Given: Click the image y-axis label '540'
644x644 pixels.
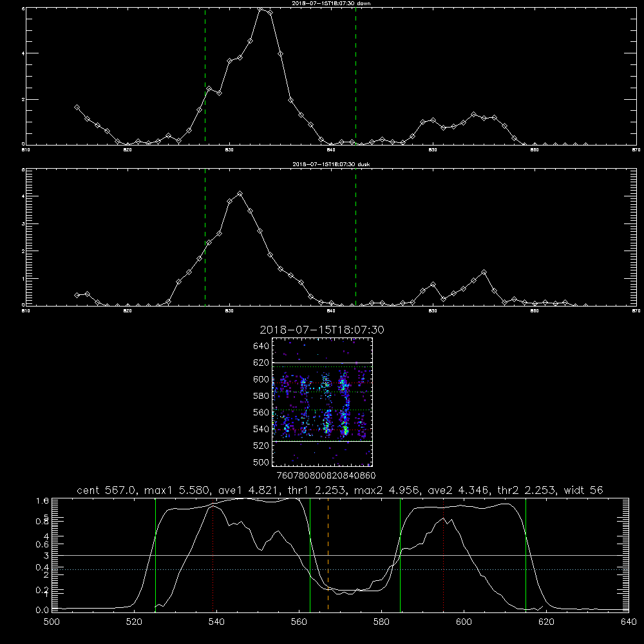Looking at the screenshot, I should click(261, 429).
